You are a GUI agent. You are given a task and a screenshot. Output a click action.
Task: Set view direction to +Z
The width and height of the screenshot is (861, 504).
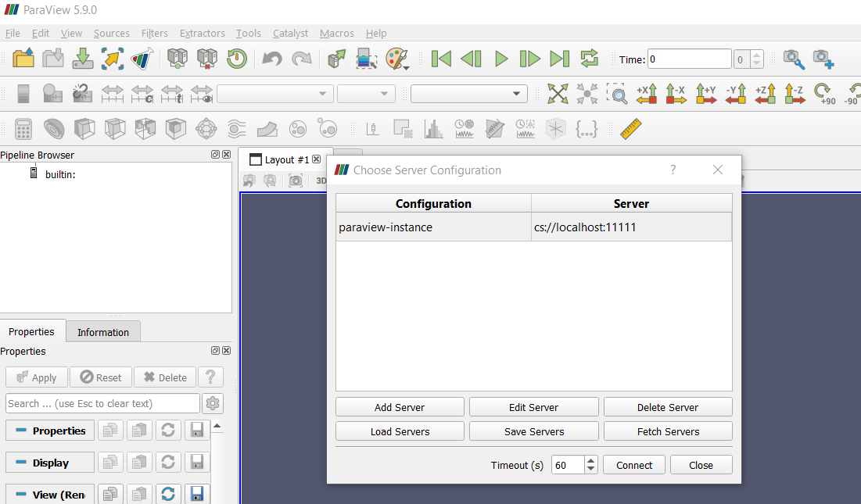click(x=765, y=94)
